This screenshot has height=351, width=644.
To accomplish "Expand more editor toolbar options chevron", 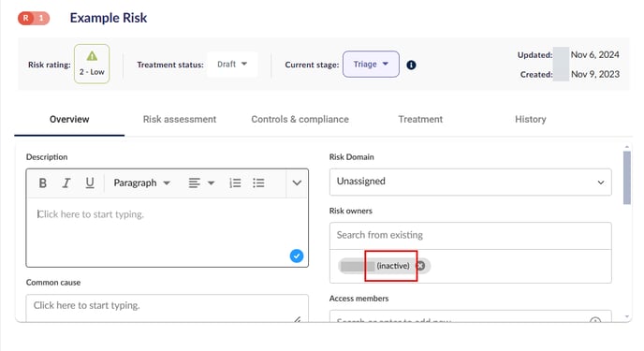I will [297, 183].
